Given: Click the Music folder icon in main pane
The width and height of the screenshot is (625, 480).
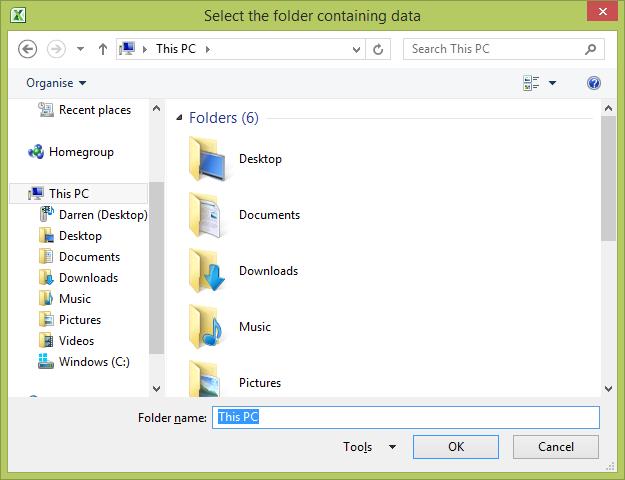Looking at the screenshot, I should point(206,327).
